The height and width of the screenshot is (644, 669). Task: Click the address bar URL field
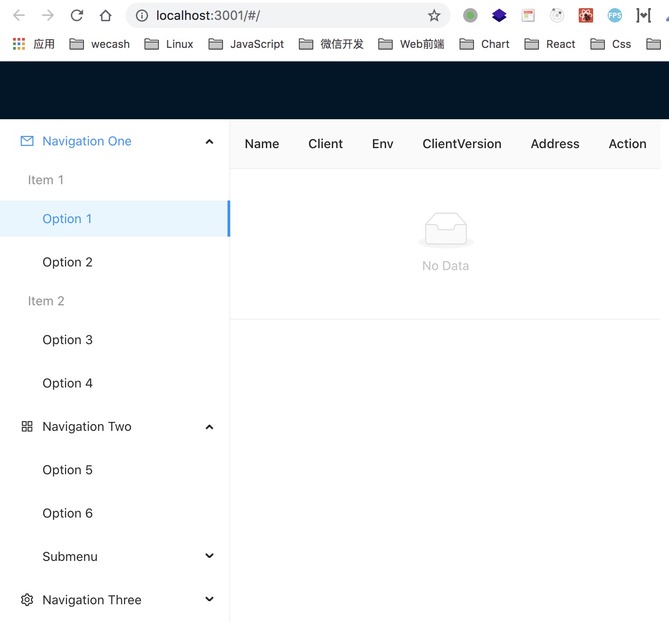tap(288, 16)
